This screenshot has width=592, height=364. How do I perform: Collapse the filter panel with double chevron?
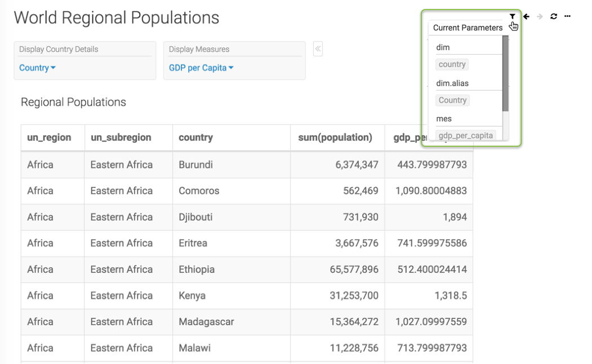(318, 49)
